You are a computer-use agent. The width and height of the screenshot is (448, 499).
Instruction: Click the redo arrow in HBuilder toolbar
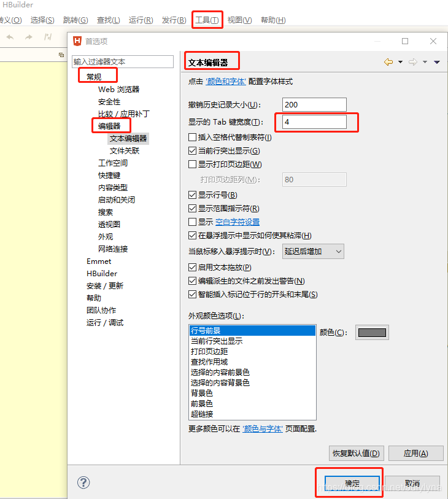click(29, 37)
